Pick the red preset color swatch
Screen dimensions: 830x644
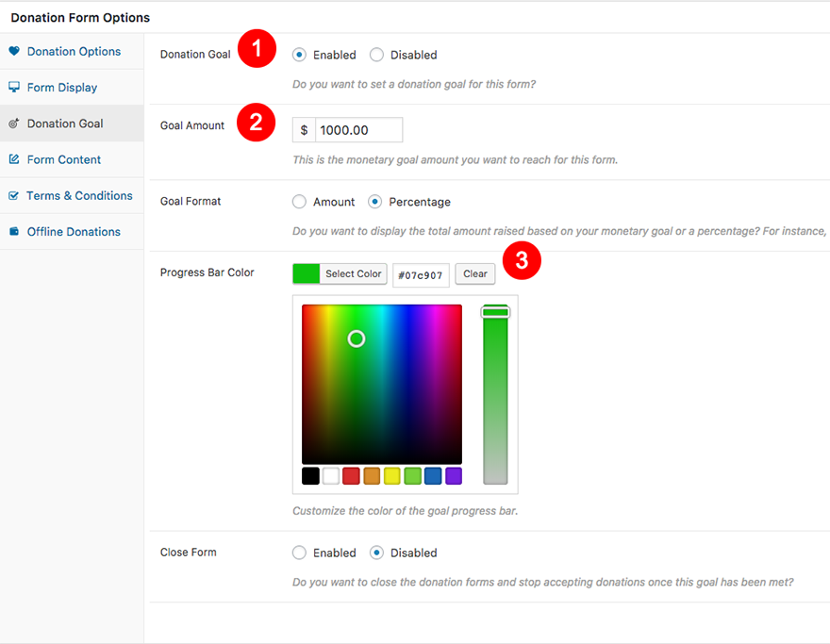pos(351,476)
